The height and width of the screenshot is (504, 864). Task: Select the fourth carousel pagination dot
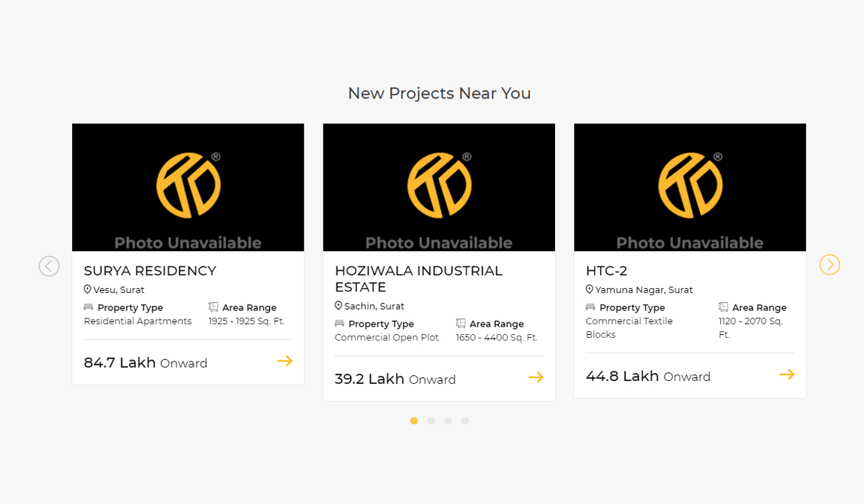(x=465, y=420)
